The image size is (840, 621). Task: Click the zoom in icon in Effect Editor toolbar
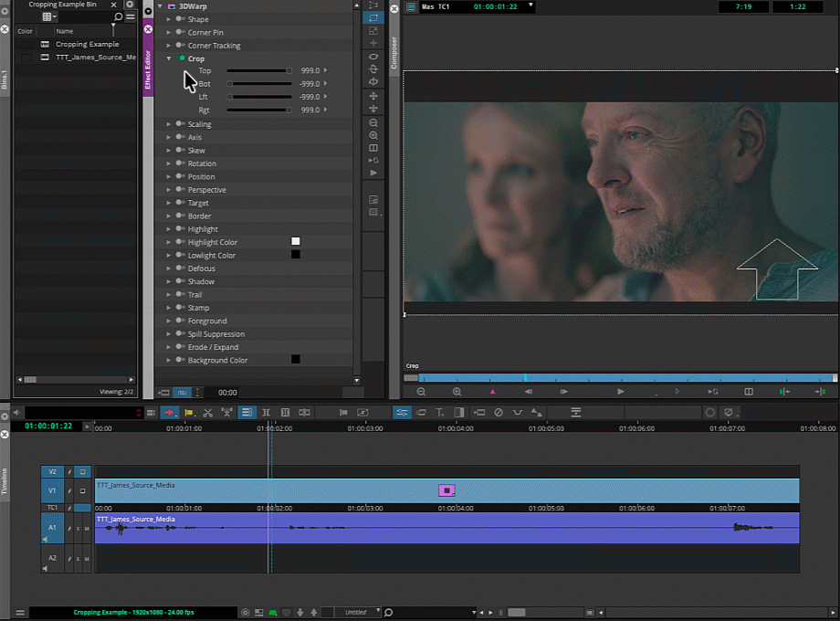pos(373,135)
